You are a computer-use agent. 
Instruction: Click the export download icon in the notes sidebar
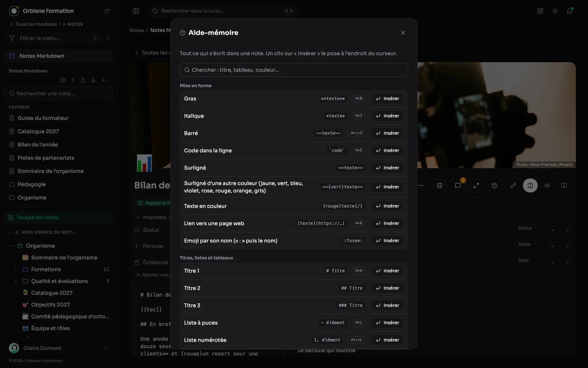(x=93, y=80)
